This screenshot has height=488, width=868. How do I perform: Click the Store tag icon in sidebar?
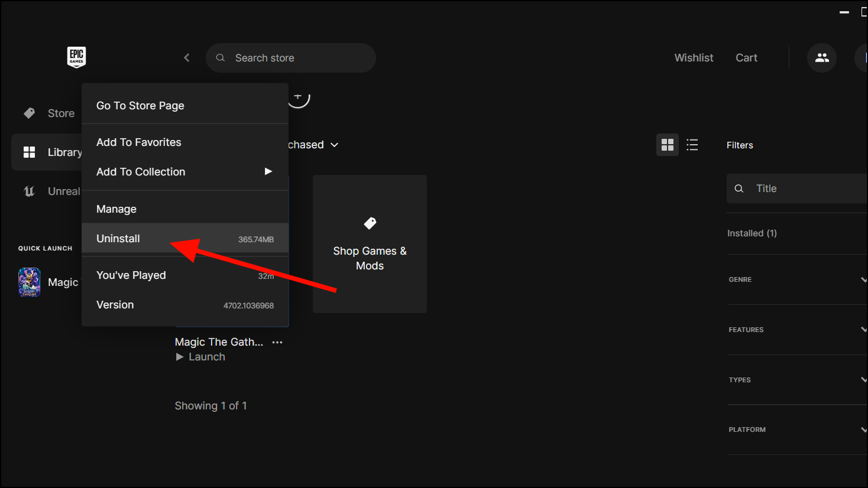pos(29,113)
